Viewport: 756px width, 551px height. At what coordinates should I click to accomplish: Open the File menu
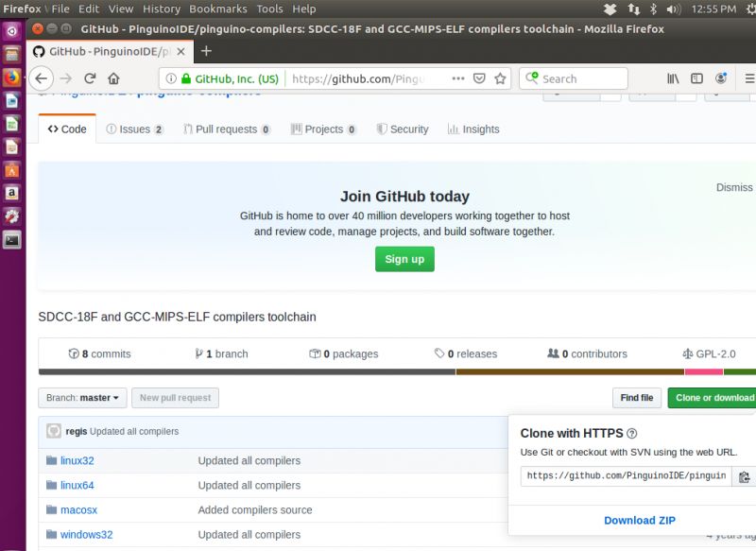[60, 9]
